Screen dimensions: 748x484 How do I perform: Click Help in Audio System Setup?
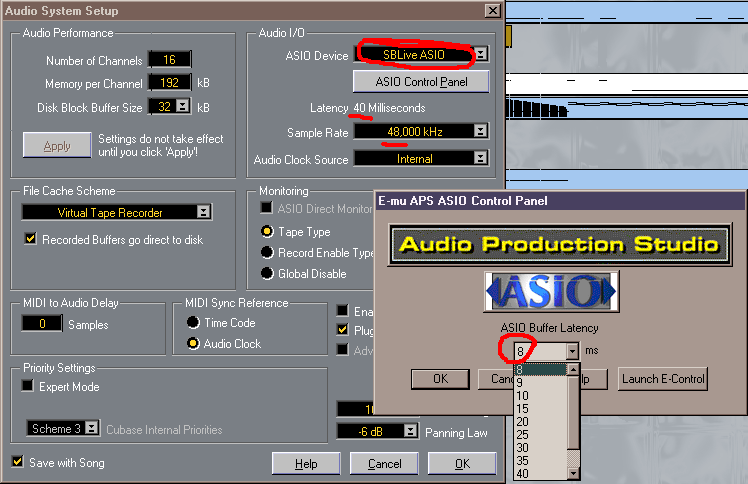pyautogui.click(x=306, y=463)
